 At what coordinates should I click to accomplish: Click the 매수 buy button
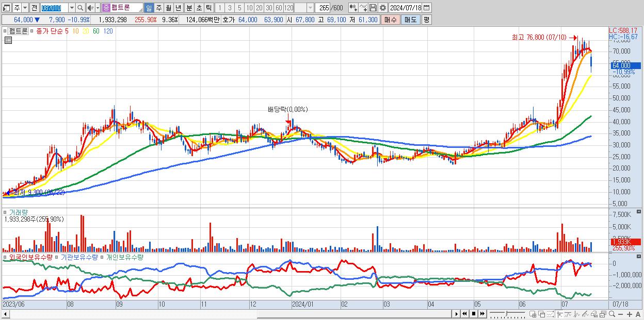pyautogui.click(x=391, y=20)
